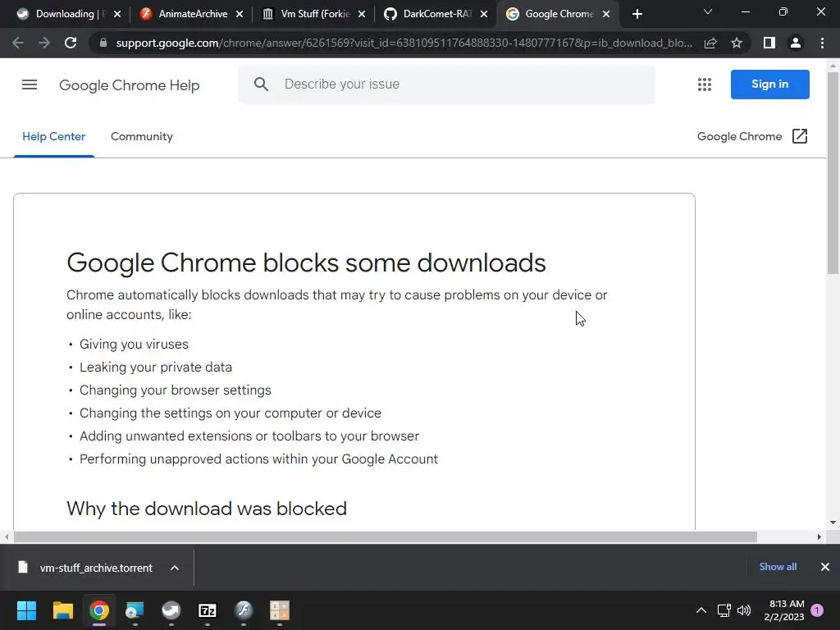Open tab search dropdown
Viewport: 840px width, 630px height.
click(708, 11)
